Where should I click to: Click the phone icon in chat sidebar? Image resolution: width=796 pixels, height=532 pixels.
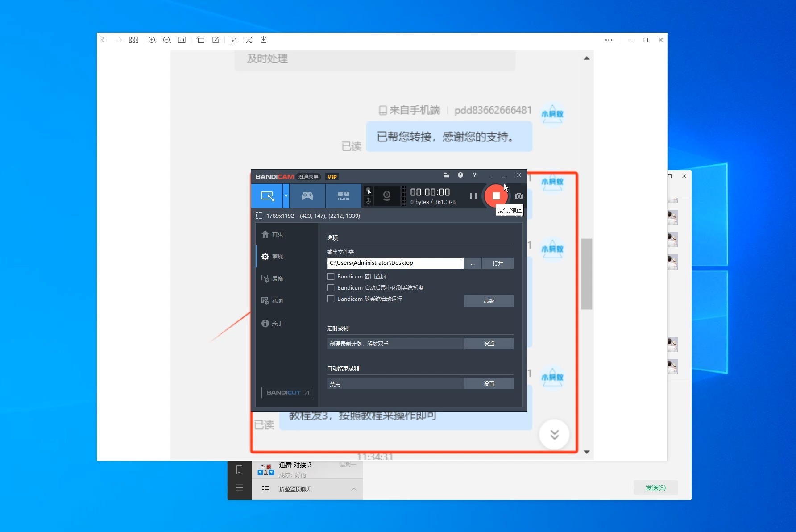point(239,470)
